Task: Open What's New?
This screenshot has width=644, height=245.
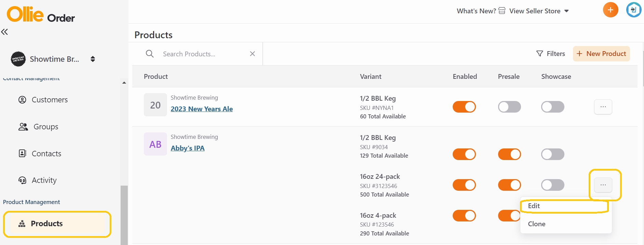Action: [x=476, y=11]
